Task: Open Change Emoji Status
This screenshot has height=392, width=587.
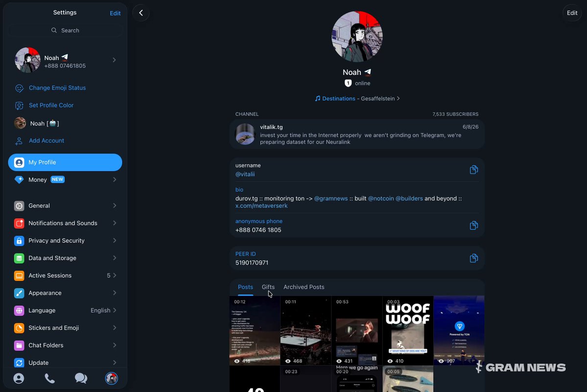Action: [x=57, y=88]
